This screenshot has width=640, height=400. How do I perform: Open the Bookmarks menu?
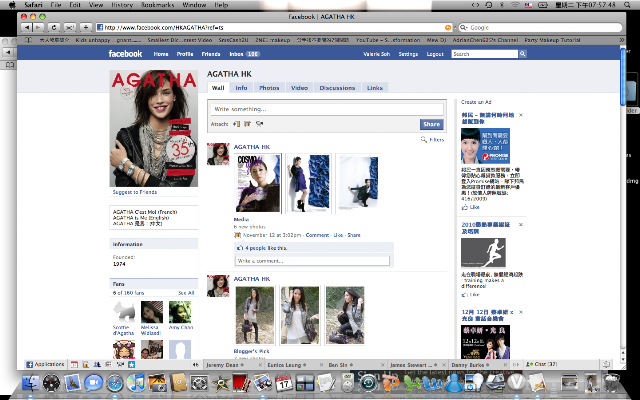pyautogui.click(x=158, y=5)
